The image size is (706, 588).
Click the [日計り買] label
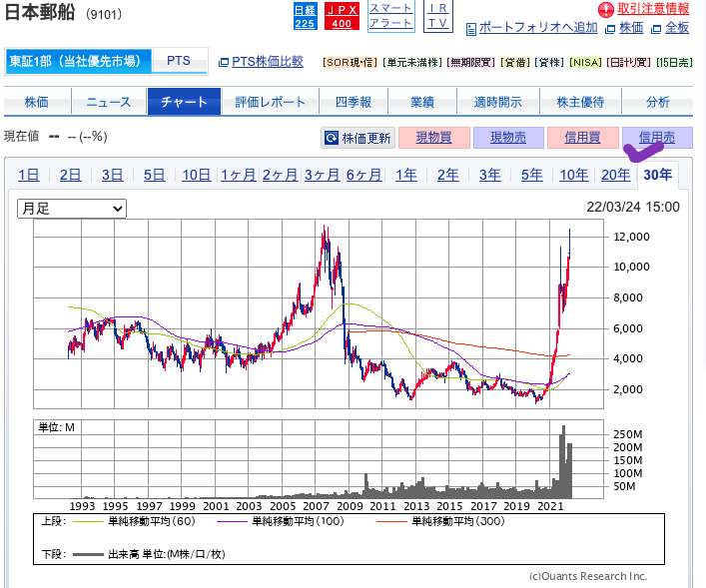click(628, 63)
